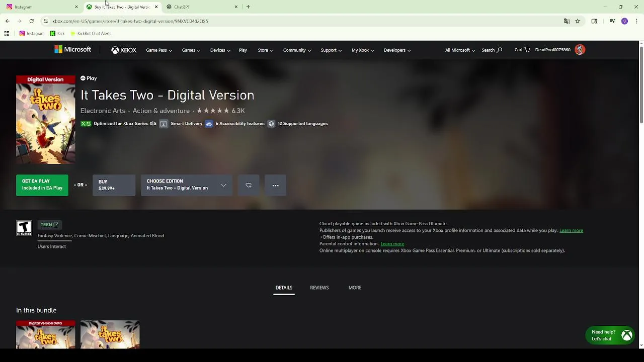The image size is (644, 362).
Task: Open the TEEN rating link
Action: 49,225
